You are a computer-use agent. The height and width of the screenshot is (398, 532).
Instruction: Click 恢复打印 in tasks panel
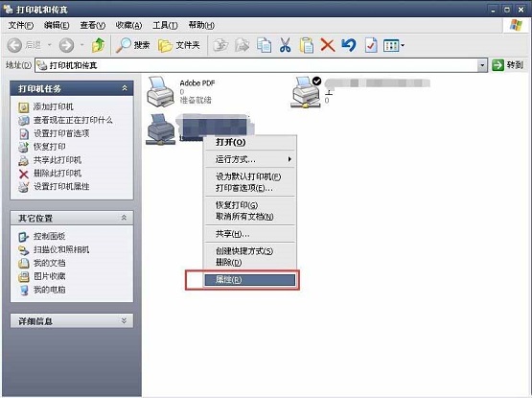pos(50,147)
